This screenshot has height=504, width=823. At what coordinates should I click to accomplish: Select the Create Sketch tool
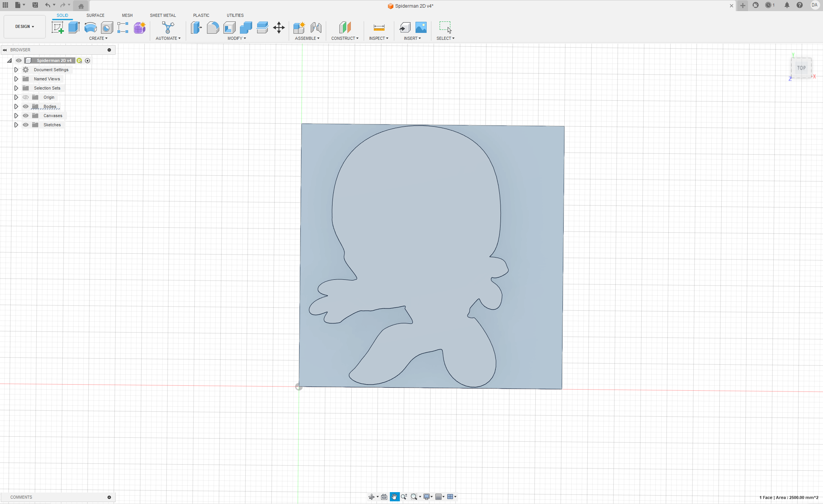57,28
